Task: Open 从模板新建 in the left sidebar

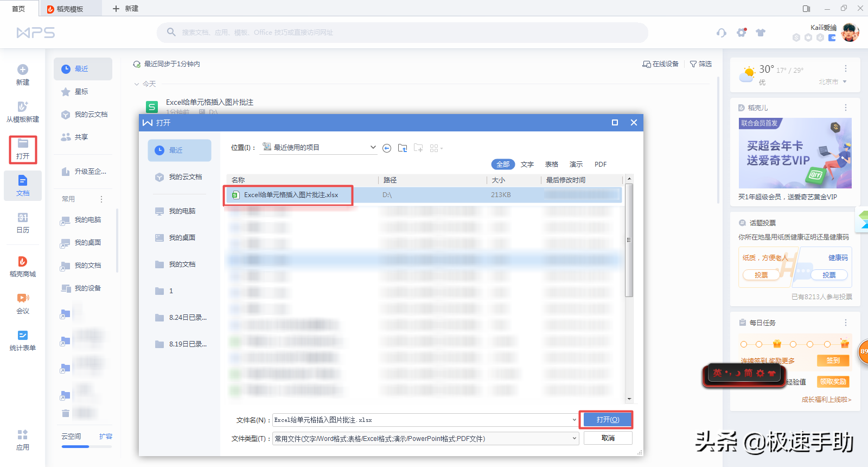Action: click(23, 112)
